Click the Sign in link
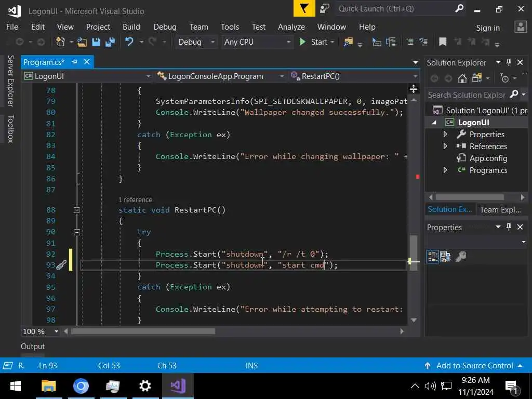The height and width of the screenshot is (399, 532). 488,28
